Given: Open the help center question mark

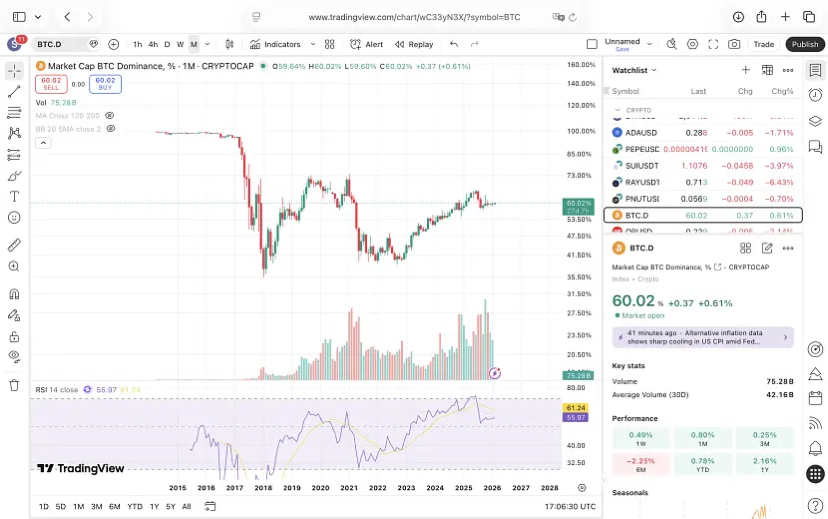Looking at the screenshot, I should [815, 506].
